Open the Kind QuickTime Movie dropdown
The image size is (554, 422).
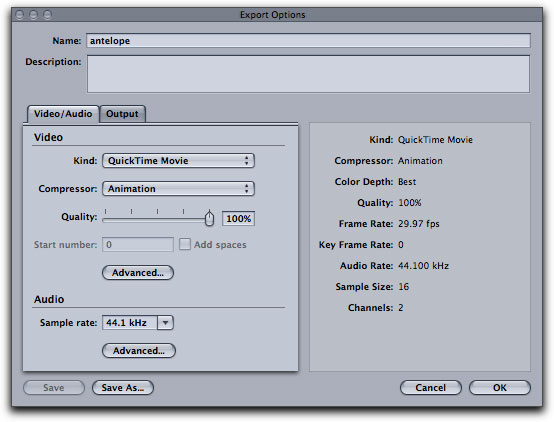tap(178, 161)
